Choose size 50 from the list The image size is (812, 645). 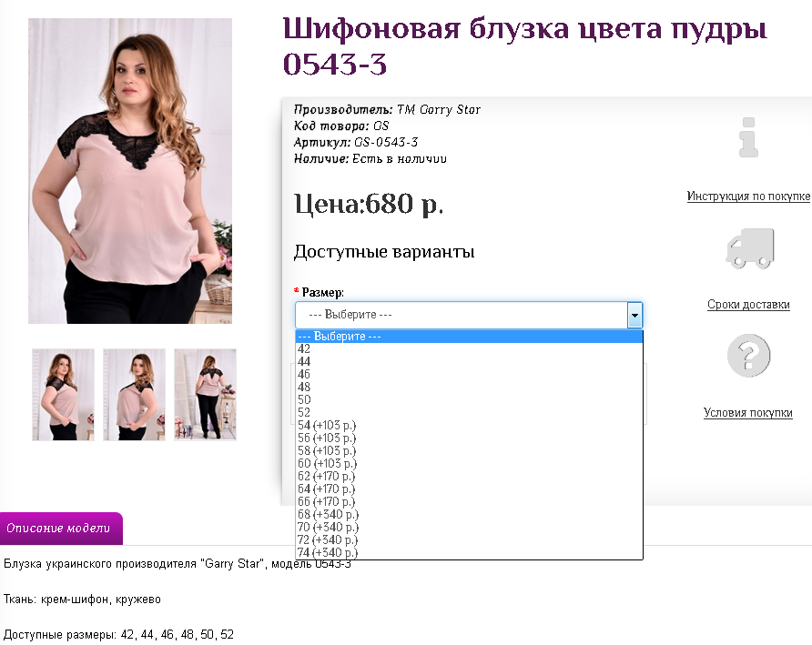click(x=469, y=399)
